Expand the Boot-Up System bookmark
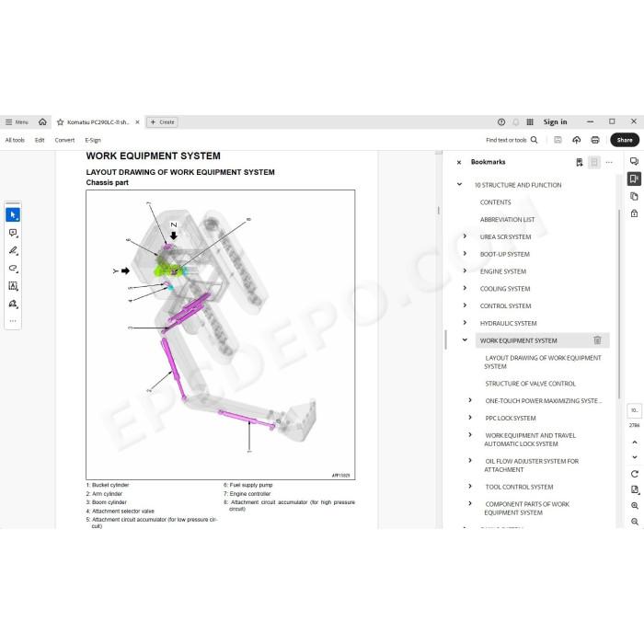This screenshot has width=644, height=644. 465,253
